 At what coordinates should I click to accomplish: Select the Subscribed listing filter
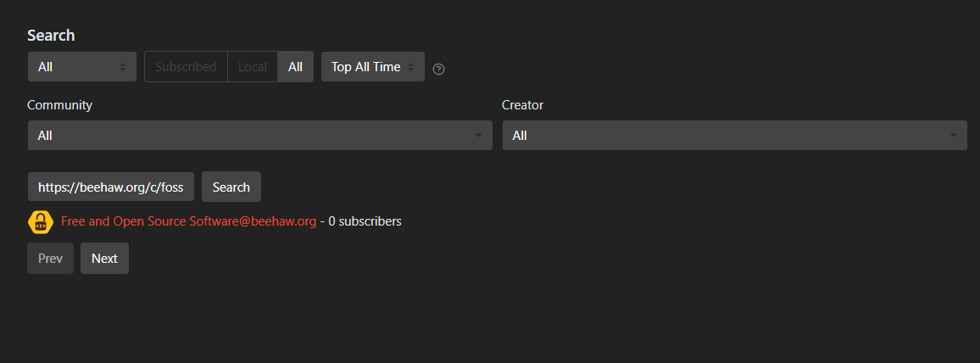point(186,67)
